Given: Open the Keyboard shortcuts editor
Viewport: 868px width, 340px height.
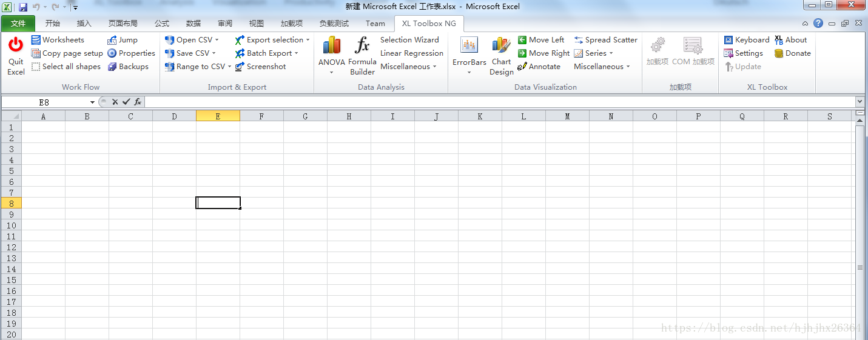Looking at the screenshot, I should click(x=746, y=39).
